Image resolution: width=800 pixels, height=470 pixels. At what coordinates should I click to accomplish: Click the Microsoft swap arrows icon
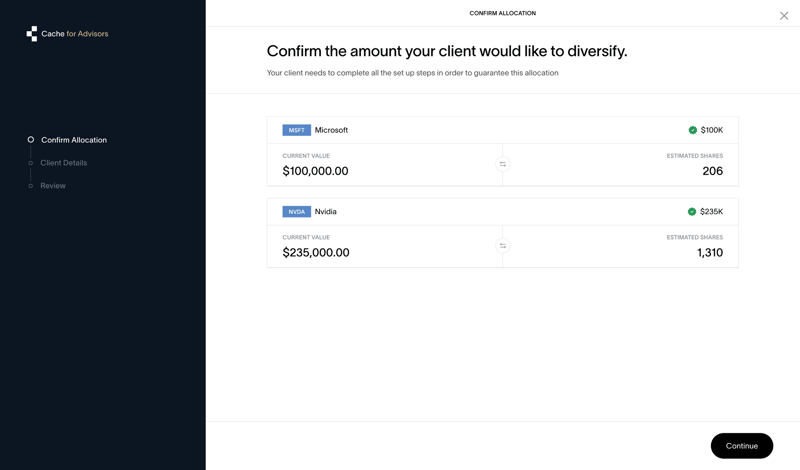coord(503,164)
